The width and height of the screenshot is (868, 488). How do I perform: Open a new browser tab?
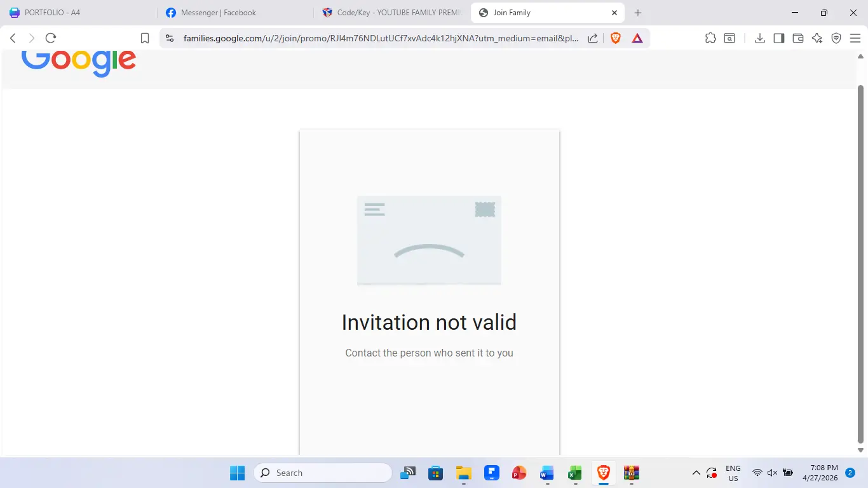[x=638, y=13]
